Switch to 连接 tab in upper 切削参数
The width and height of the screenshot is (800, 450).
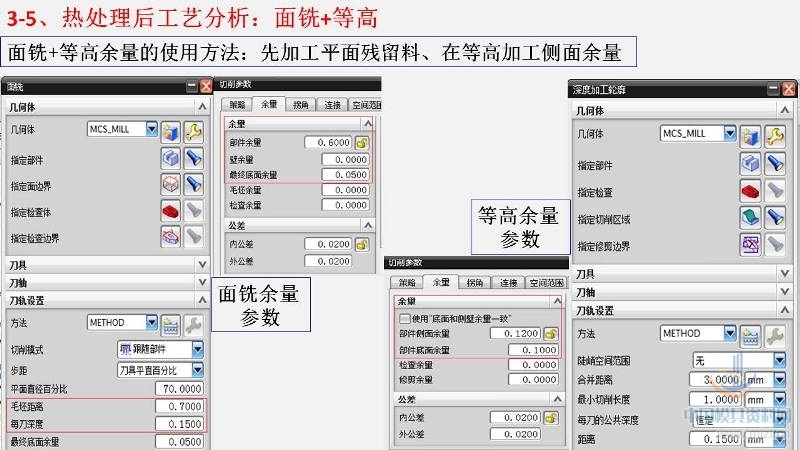point(332,105)
